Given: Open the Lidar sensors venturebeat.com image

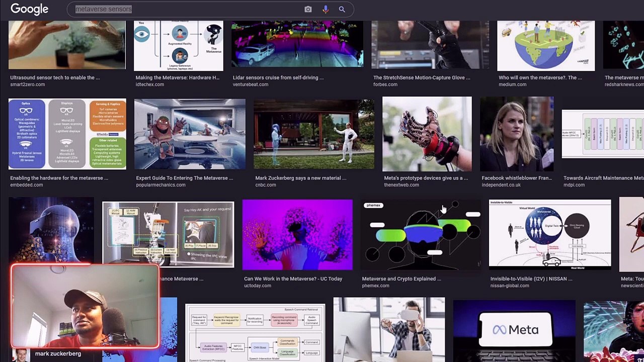Looking at the screenshot, I should [297, 44].
